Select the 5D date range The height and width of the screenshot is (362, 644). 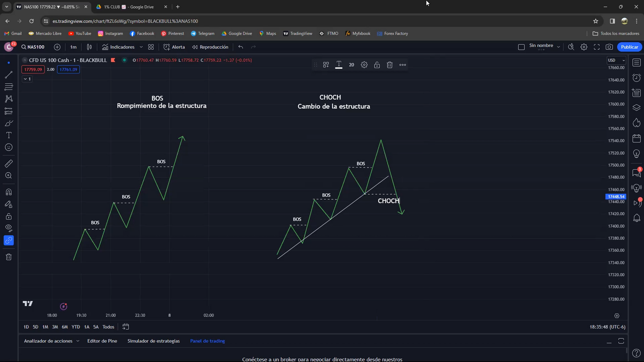[x=36, y=327]
